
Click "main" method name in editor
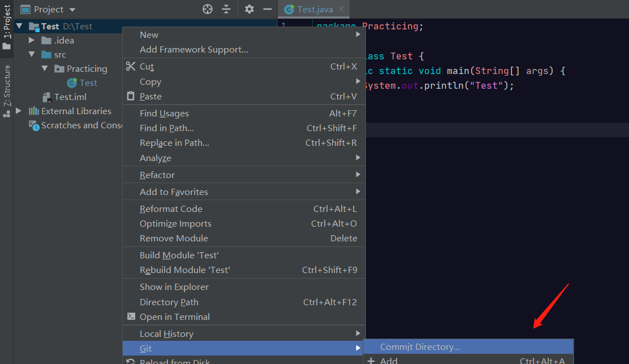pyautogui.click(x=458, y=71)
